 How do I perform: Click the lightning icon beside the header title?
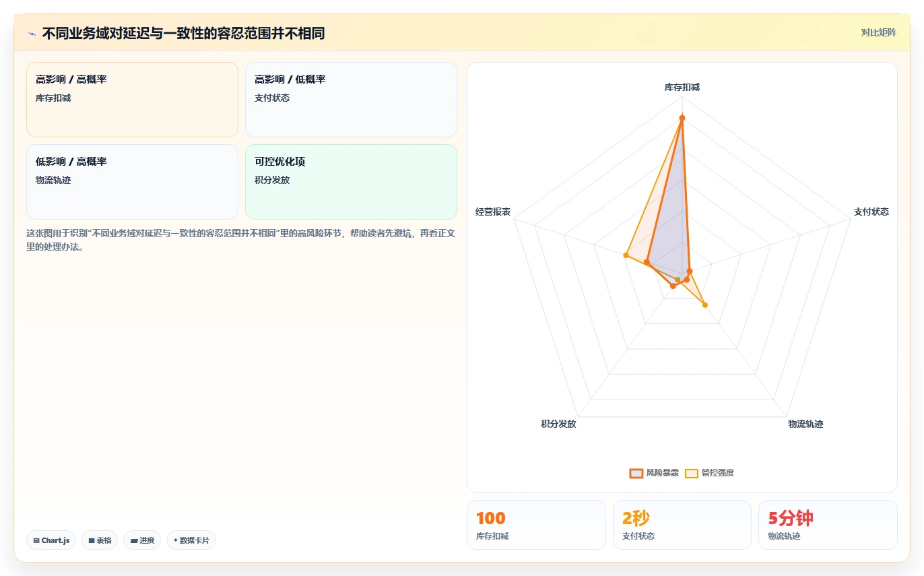(x=32, y=34)
